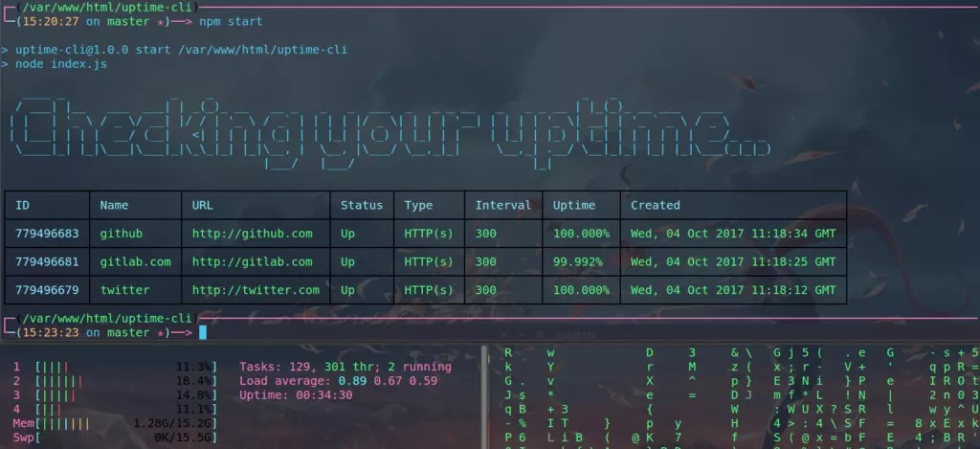Viewport: 980px width, 449px height.
Task: Click the Status column header
Action: (x=362, y=205)
